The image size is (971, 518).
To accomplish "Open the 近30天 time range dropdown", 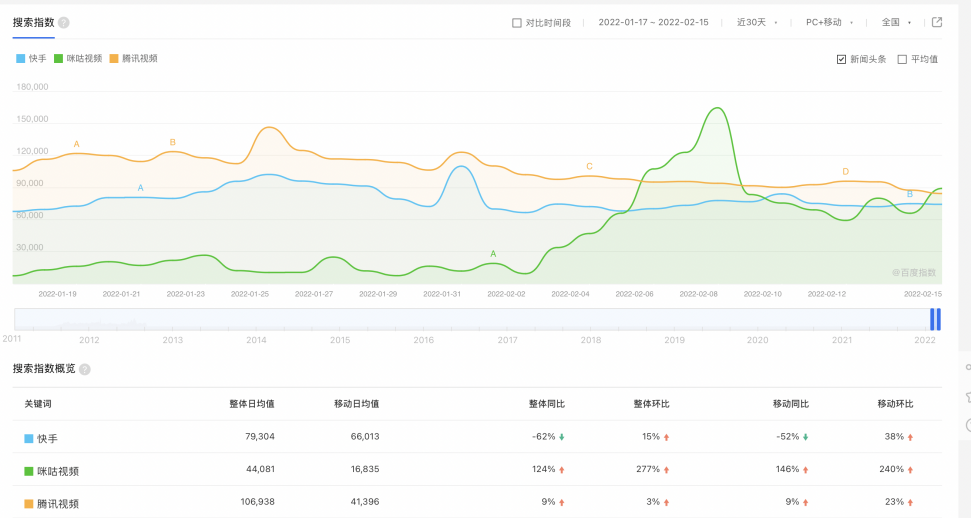I will click(x=757, y=22).
